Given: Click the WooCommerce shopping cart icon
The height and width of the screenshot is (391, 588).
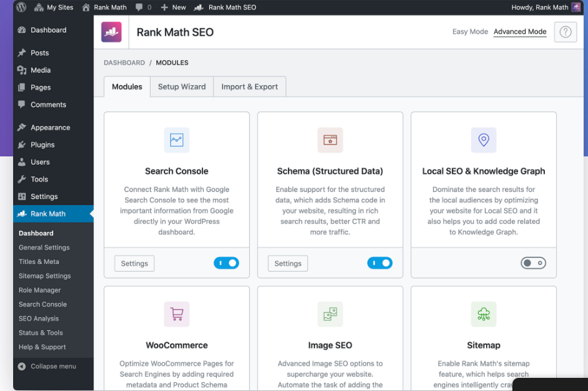Looking at the screenshot, I should [x=177, y=314].
